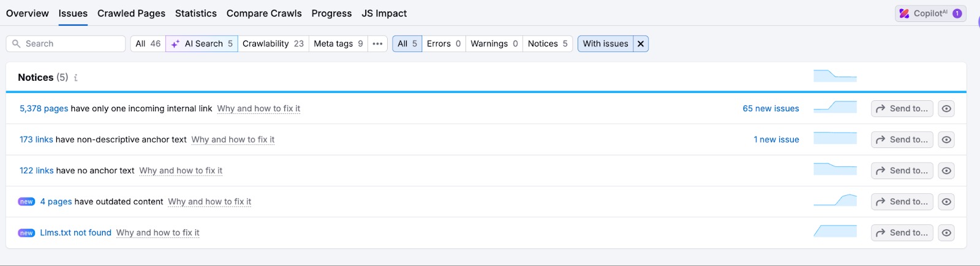Open Llms.txt not found issue
Image resolution: width=980 pixels, height=266 pixels.
point(75,233)
